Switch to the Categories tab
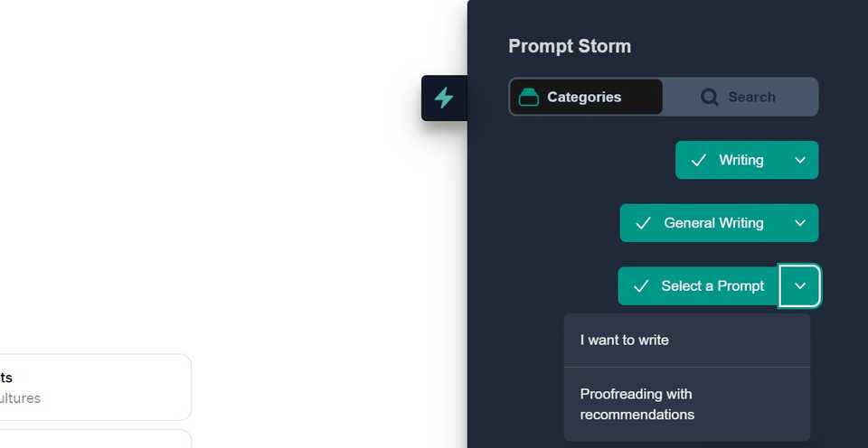The height and width of the screenshot is (448, 868). click(x=586, y=97)
